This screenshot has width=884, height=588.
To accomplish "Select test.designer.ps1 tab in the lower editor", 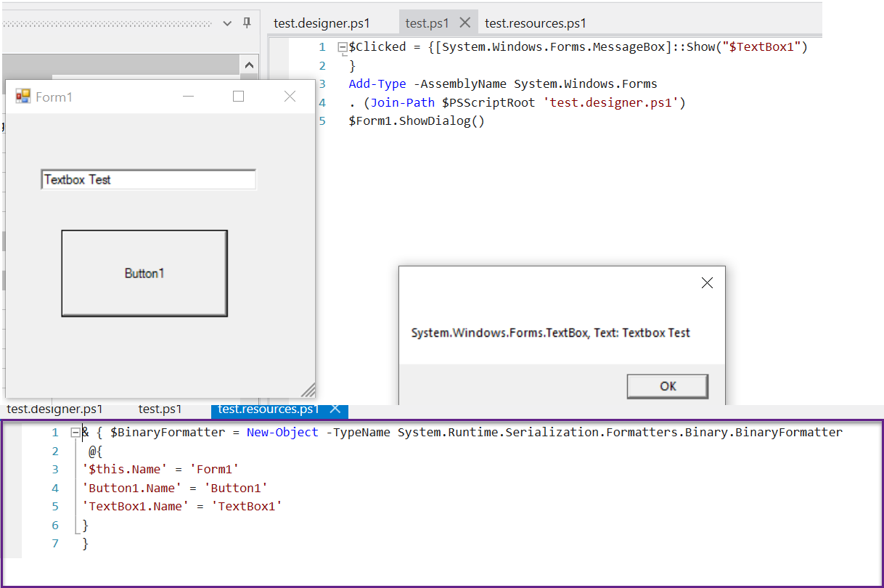I will 55,409.
